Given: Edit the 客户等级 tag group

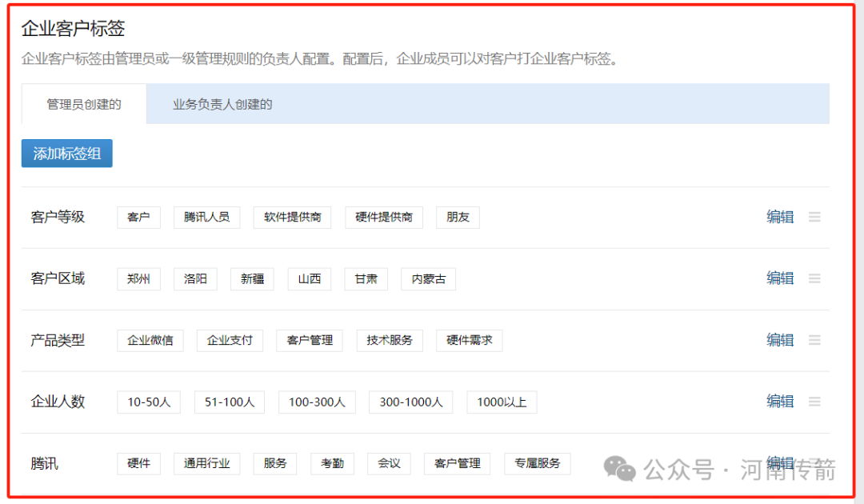Looking at the screenshot, I should (x=780, y=217).
